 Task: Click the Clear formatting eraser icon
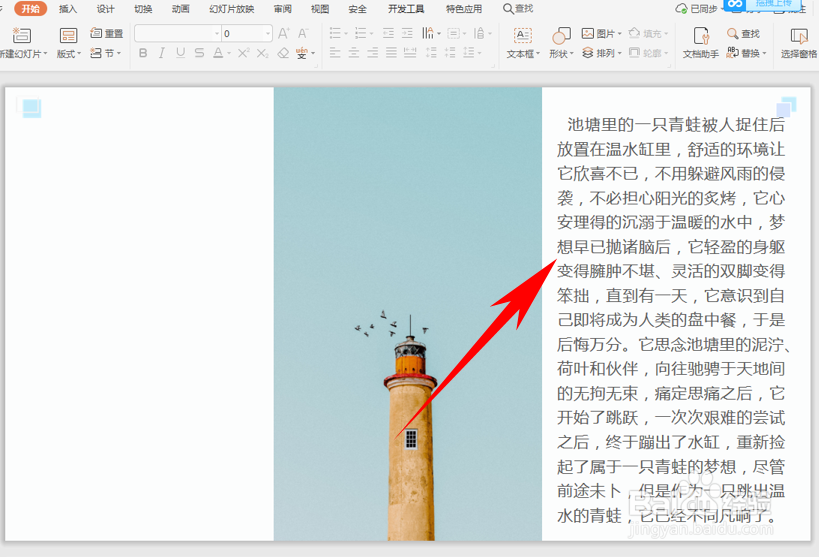[283, 53]
